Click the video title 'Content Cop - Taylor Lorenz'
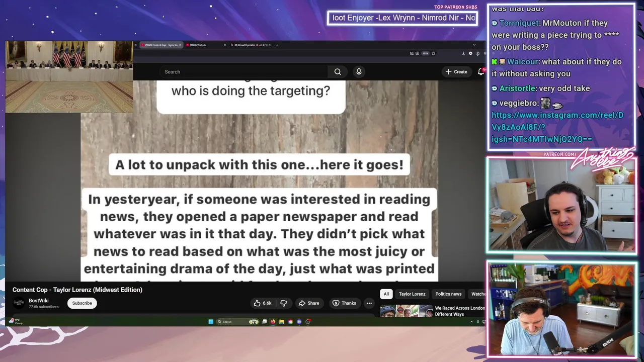 pos(77,290)
